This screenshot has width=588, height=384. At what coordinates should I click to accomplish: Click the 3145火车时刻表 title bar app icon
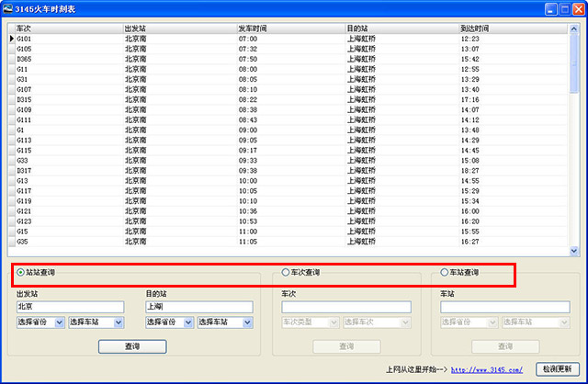(x=8, y=8)
